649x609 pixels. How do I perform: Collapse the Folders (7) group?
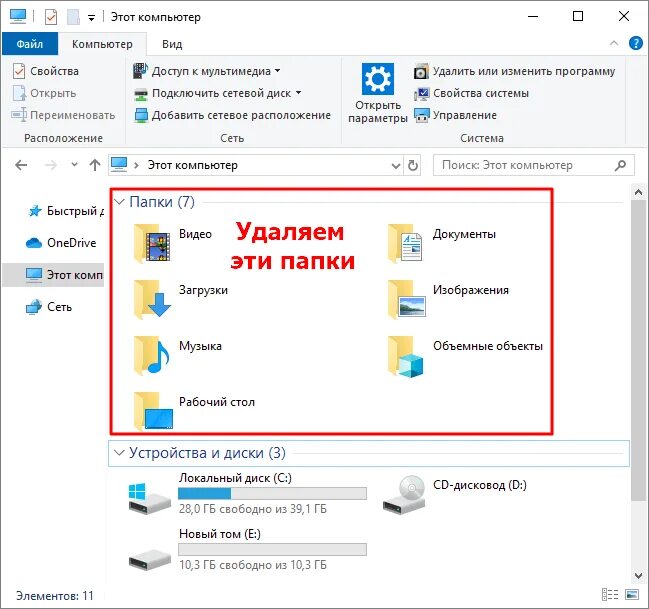[119, 202]
